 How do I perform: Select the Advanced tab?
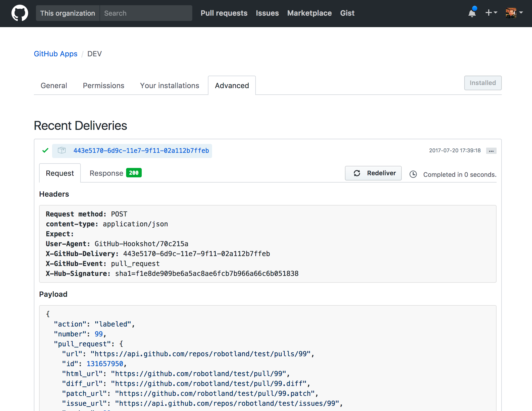coord(232,86)
